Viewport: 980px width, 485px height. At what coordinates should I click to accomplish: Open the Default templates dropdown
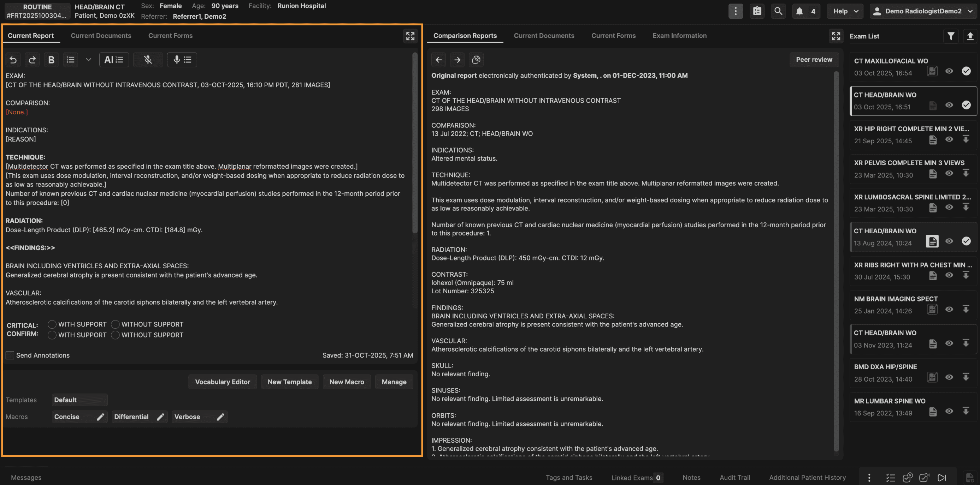[x=79, y=400]
